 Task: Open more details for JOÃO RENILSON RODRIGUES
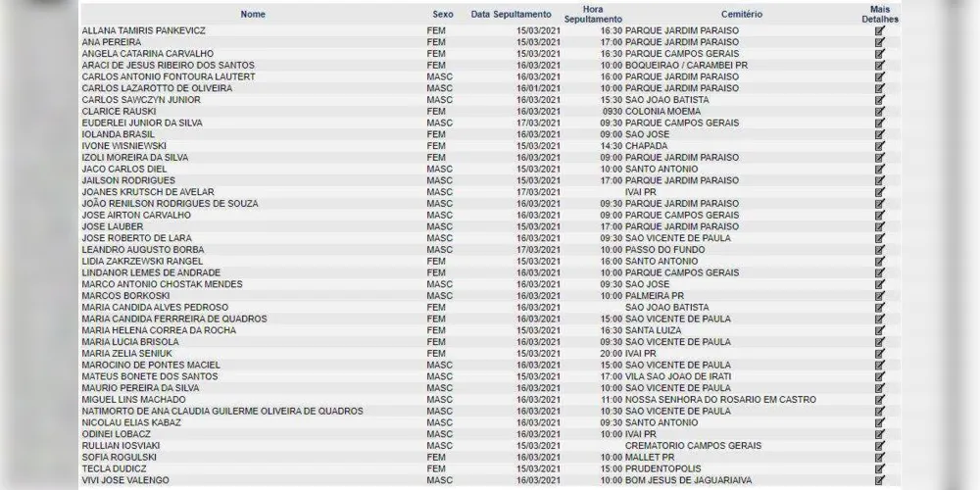tap(880, 204)
